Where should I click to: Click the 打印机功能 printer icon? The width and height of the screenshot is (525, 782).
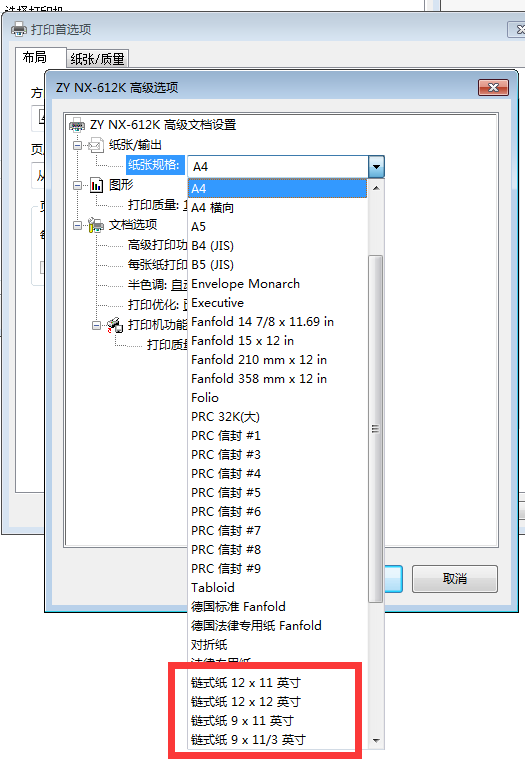coord(115,325)
